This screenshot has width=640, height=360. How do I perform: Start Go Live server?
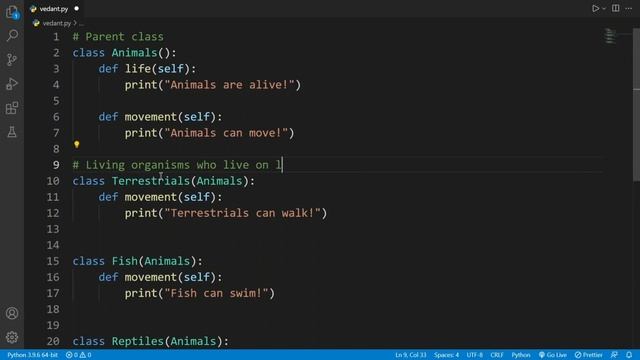552,355
